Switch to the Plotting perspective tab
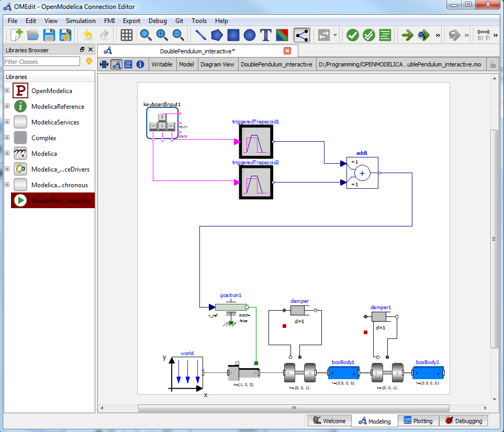 pos(417,420)
